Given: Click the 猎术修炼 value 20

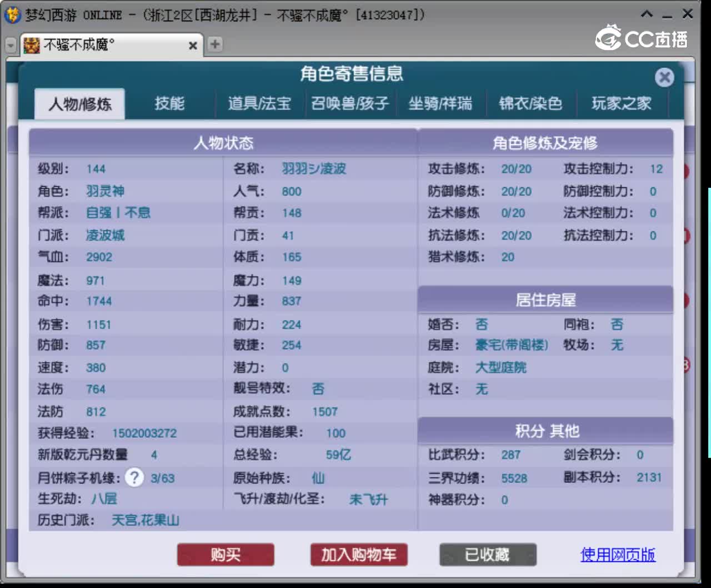Looking at the screenshot, I should pyautogui.click(x=508, y=257).
